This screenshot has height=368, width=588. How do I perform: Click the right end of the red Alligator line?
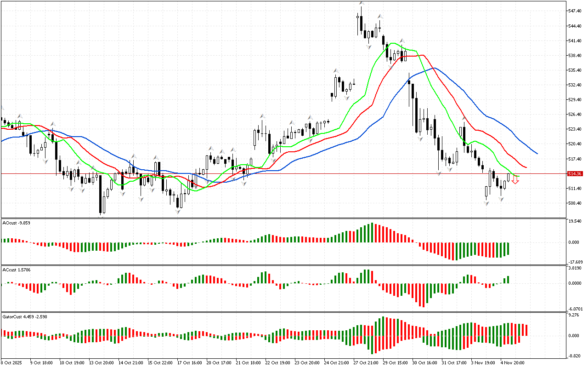(526, 167)
